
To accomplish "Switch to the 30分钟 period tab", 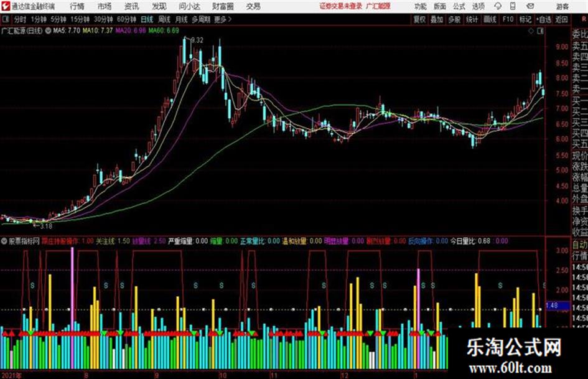I will pyautogui.click(x=103, y=19).
